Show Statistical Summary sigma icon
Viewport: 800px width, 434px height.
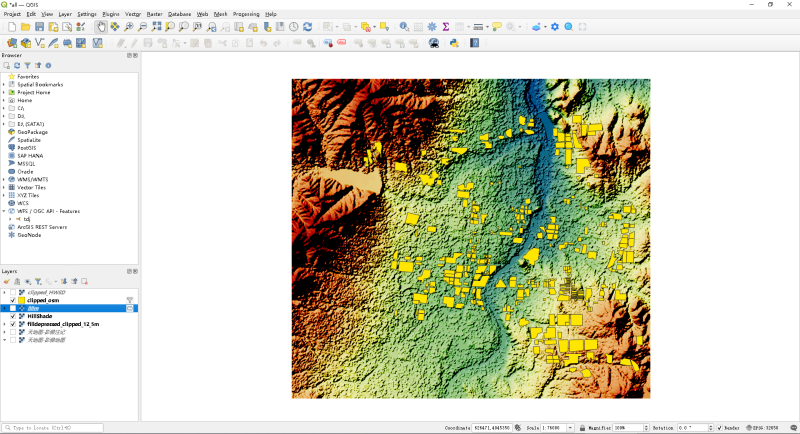[x=445, y=27]
